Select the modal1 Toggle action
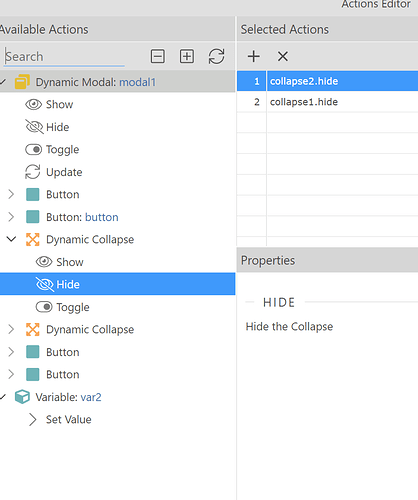The width and height of the screenshot is (418, 500). [x=62, y=150]
